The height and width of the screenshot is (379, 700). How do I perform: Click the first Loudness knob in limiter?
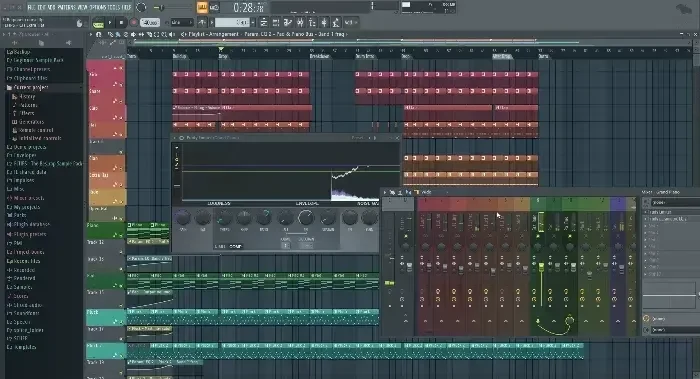(x=183, y=218)
